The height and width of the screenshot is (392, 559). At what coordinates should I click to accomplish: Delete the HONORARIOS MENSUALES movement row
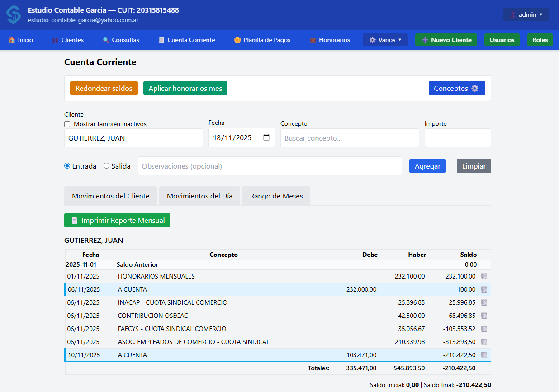tap(483, 276)
